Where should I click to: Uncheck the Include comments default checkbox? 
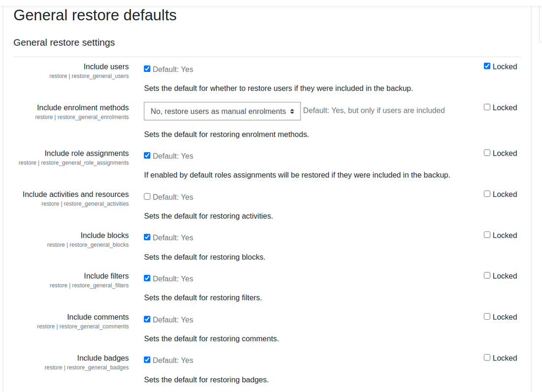click(x=147, y=319)
